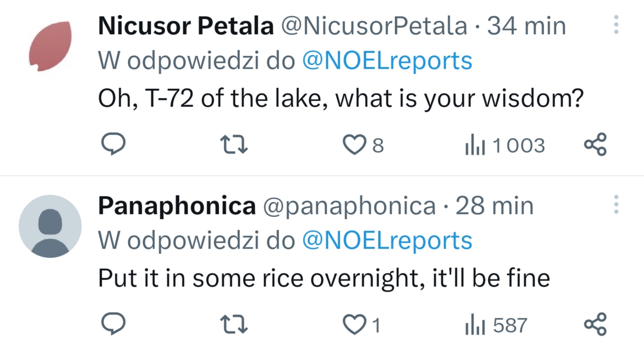Like Nicusor Petala's tweet with 8 likes
This screenshot has height=343, width=644.
(363, 145)
